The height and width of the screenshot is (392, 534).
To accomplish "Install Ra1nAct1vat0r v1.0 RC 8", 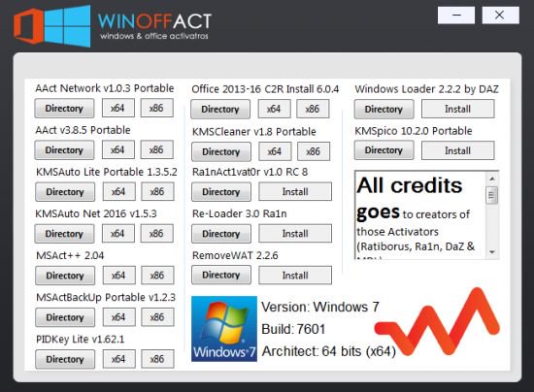I will pyautogui.click(x=295, y=191).
